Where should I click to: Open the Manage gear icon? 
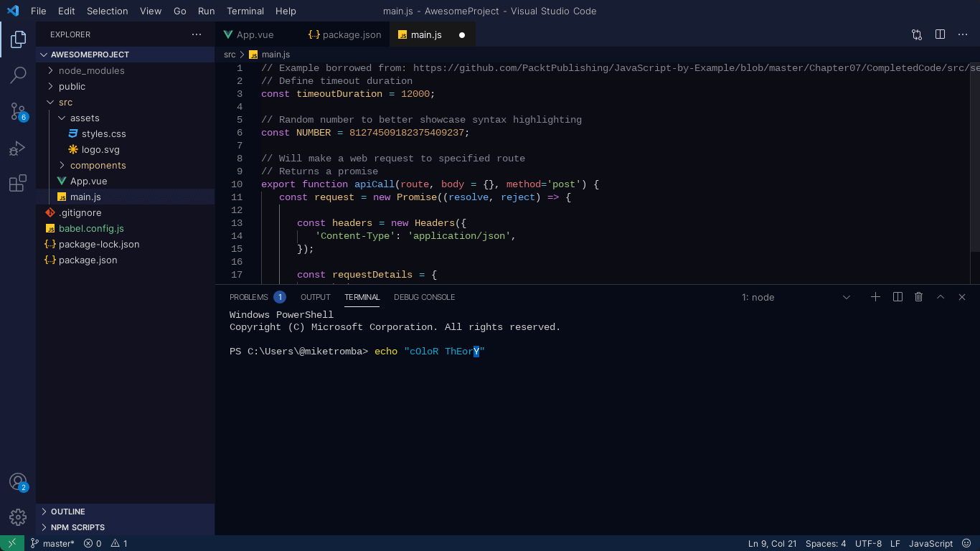(x=18, y=517)
